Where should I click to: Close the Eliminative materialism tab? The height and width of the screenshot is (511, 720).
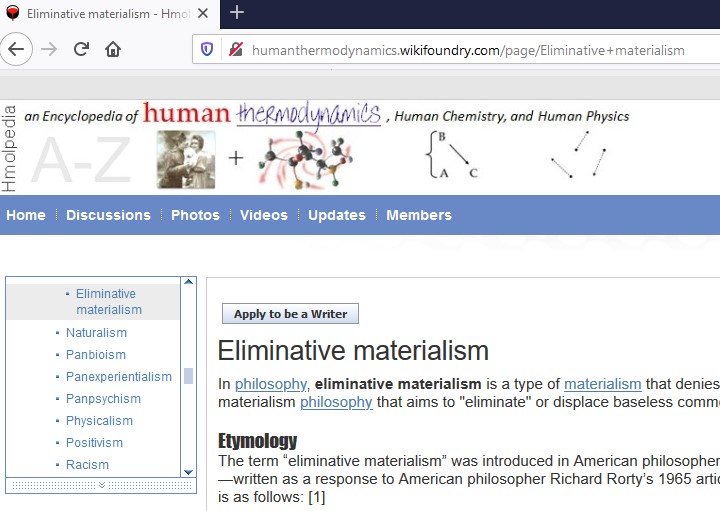[x=203, y=14]
